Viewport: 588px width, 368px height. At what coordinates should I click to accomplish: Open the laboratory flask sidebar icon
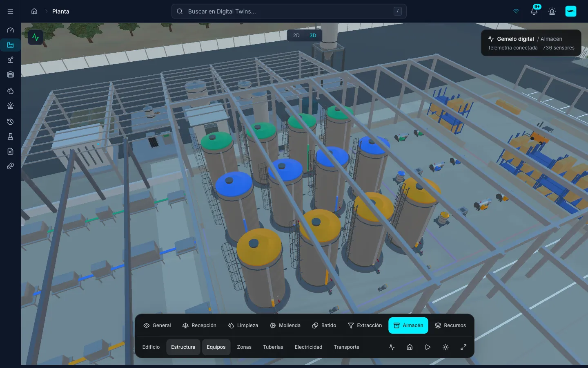[x=11, y=137]
